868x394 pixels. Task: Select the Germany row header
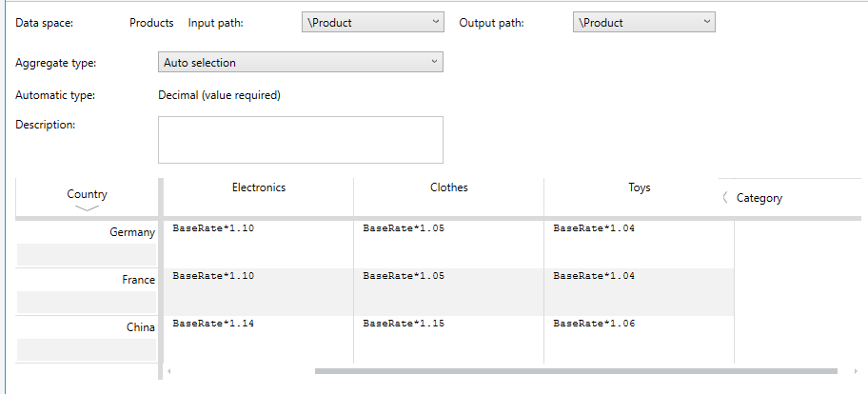coord(132,232)
